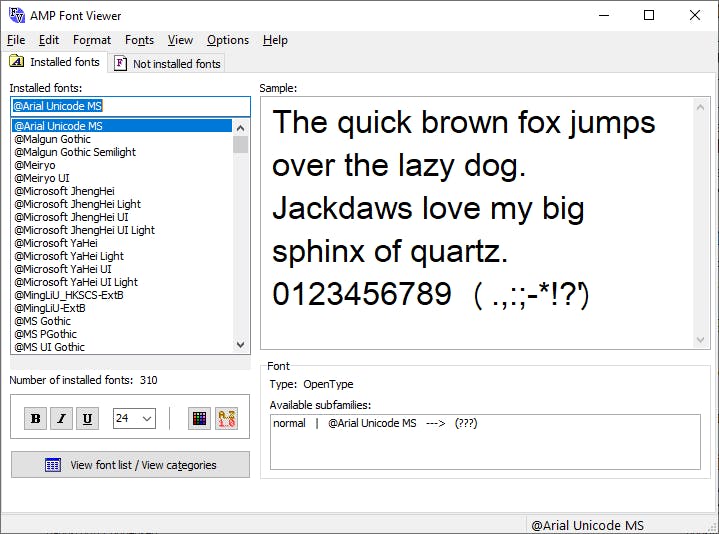Viewport: 719px width, 534px height.
Task: Select @Malgun Gothic in font list
Action: click(122, 139)
